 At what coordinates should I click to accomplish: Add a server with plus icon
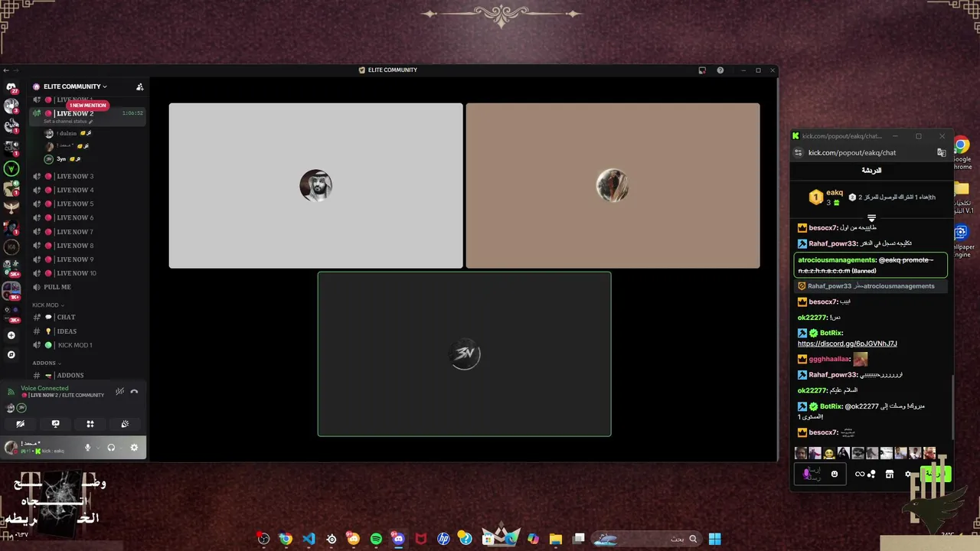(x=11, y=335)
